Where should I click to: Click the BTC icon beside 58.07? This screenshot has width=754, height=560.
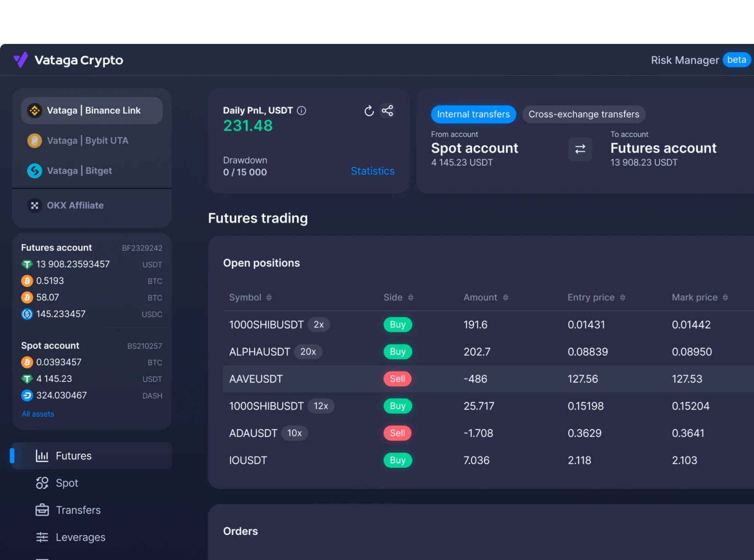pyautogui.click(x=27, y=297)
